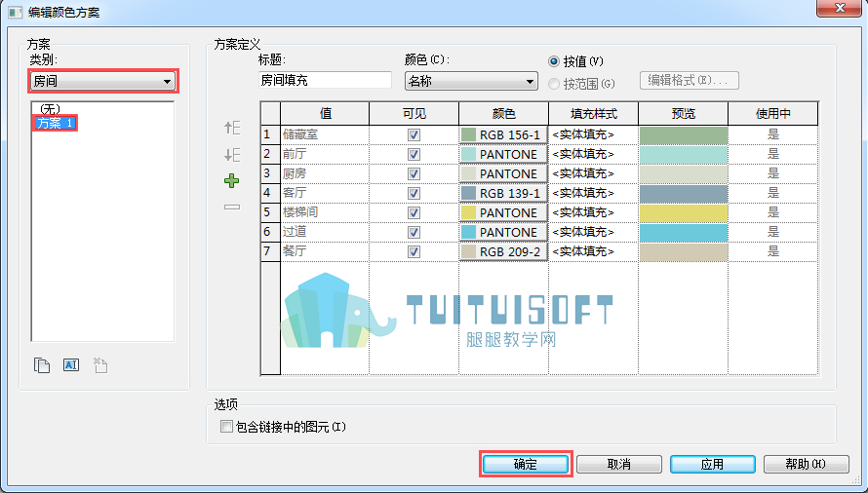This screenshot has height=493, width=868.
Task: Click PANTONE color button for 过道
Action: tap(503, 232)
